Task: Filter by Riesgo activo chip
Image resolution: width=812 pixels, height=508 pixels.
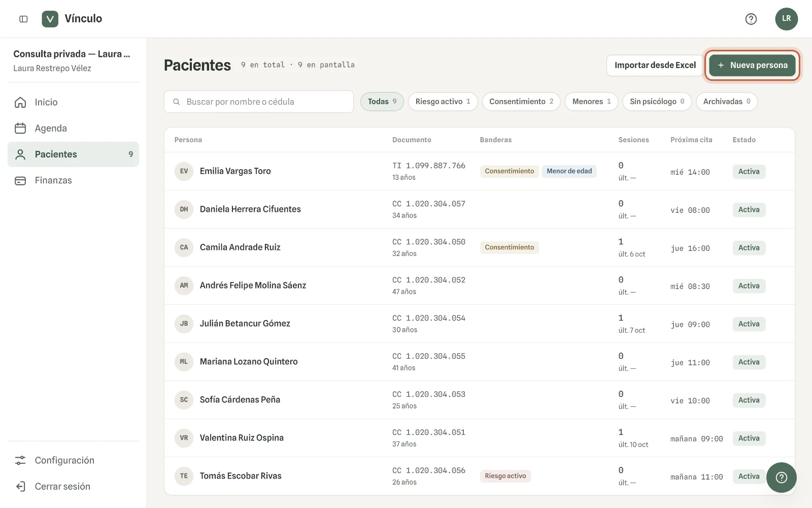Action: (443, 102)
